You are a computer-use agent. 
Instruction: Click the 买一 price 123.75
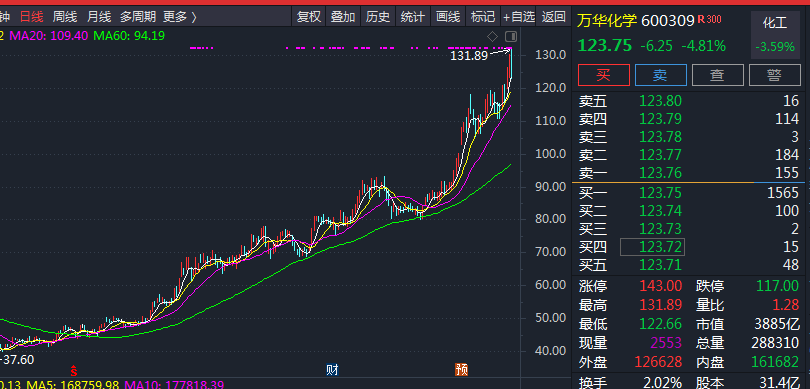pyautogui.click(x=661, y=193)
